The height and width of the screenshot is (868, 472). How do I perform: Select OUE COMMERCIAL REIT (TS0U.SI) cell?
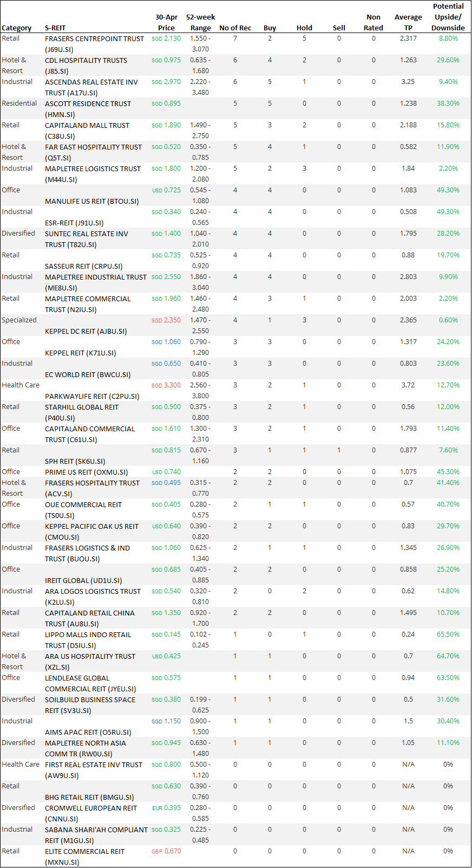click(83, 510)
